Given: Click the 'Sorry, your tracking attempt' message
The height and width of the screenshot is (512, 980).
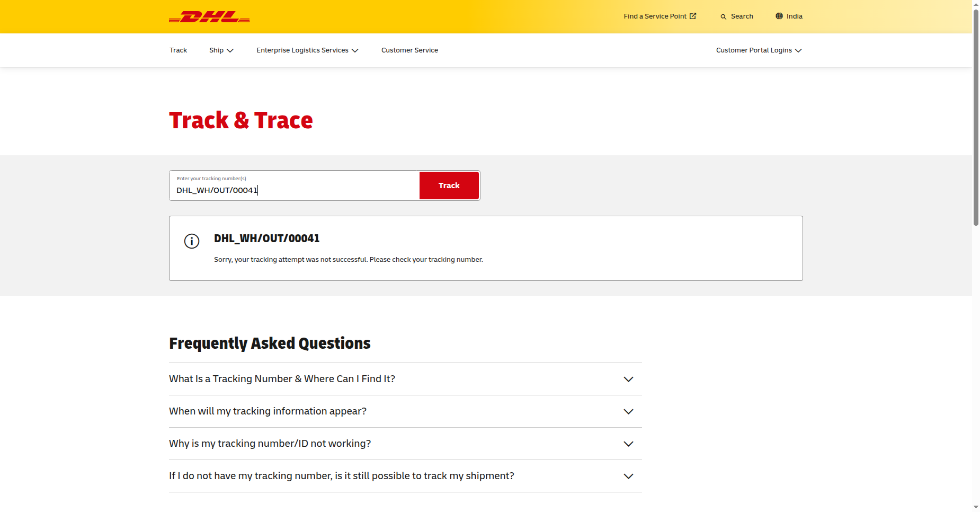Looking at the screenshot, I should [x=349, y=260].
